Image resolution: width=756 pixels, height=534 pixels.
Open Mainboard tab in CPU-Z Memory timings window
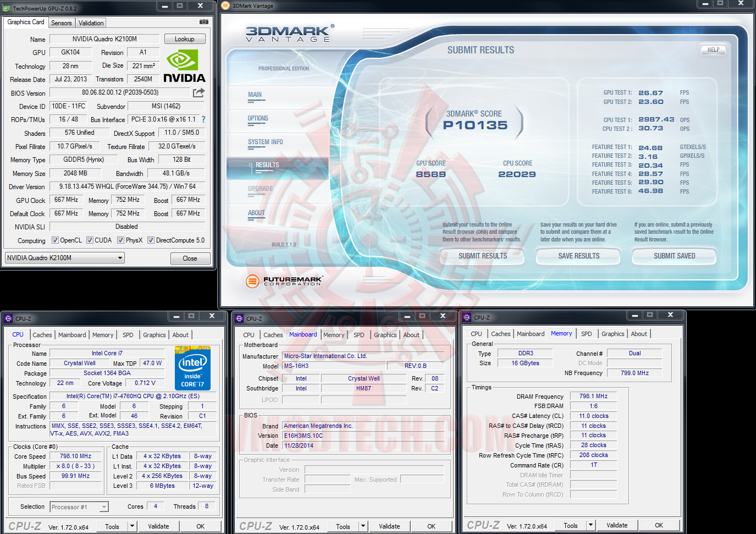click(x=531, y=334)
